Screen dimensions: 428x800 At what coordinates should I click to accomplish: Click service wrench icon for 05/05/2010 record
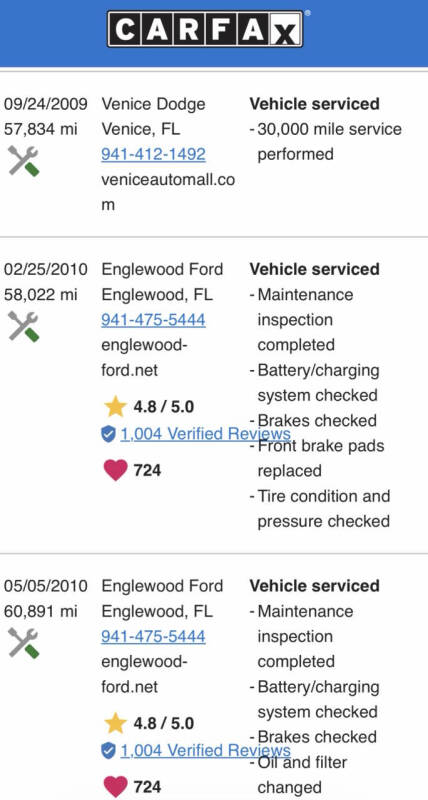pos(23,643)
